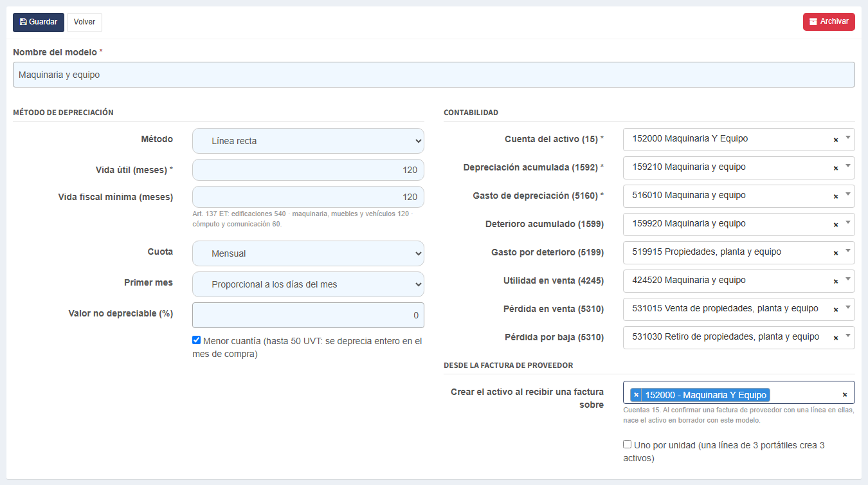868x485 pixels.
Task: Enable the Uno por unidad checkbox
Action: 628,444
